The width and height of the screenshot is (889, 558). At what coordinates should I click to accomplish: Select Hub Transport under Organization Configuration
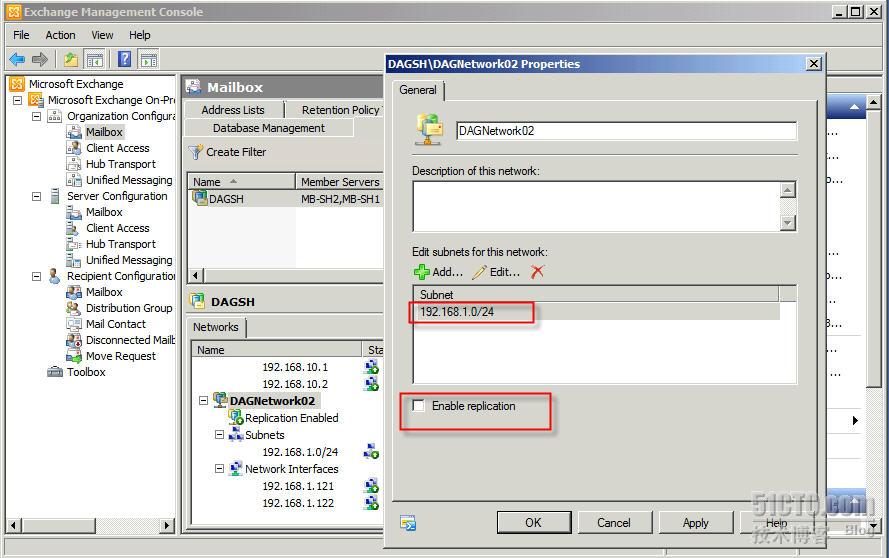(121, 164)
